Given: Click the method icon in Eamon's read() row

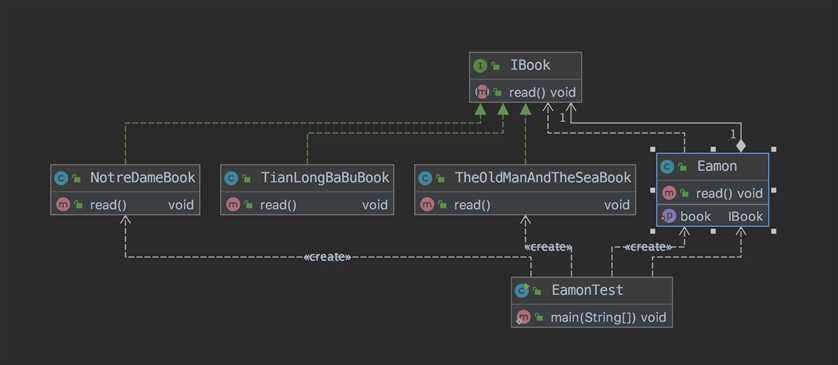Looking at the screenshot, I should (x=669, y=193).
